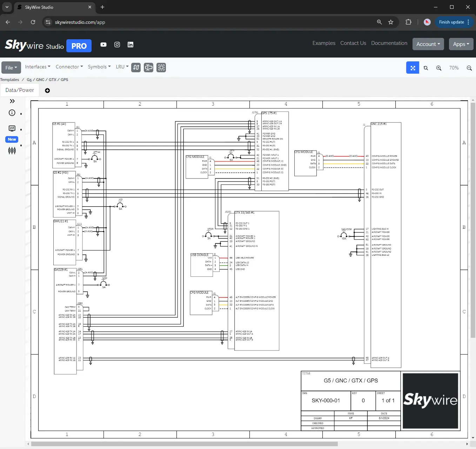This screenshot has height=449, width=476.
Task: Select the G5 #2 (HSI) block label
Action: click(61, 173)
